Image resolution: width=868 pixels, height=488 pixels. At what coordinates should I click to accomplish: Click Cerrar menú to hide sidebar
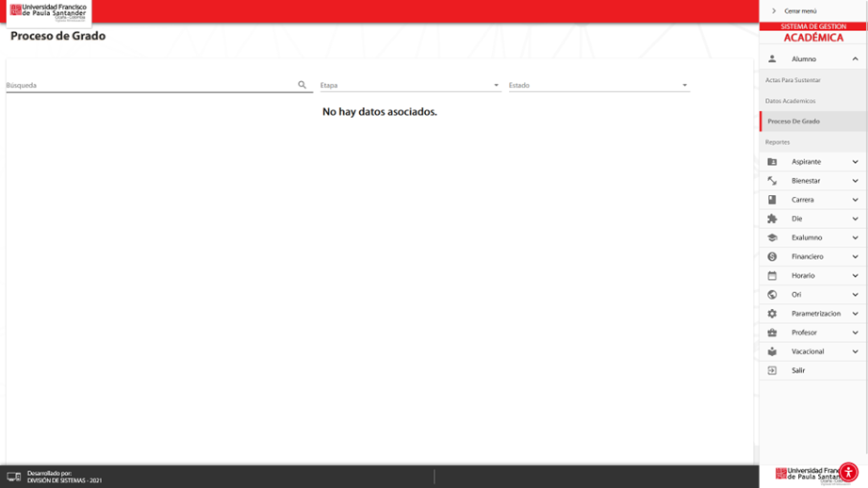coord(799,11)
